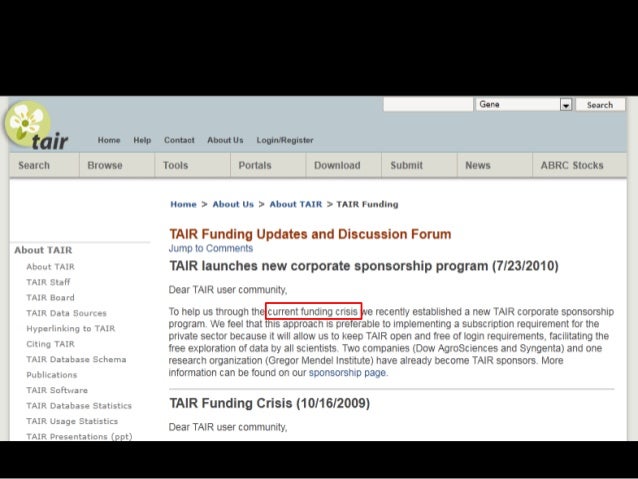Open TAIR Database Schema in sidebar
The height and width of the screenshot is (479, 638).
coord(76,359)
